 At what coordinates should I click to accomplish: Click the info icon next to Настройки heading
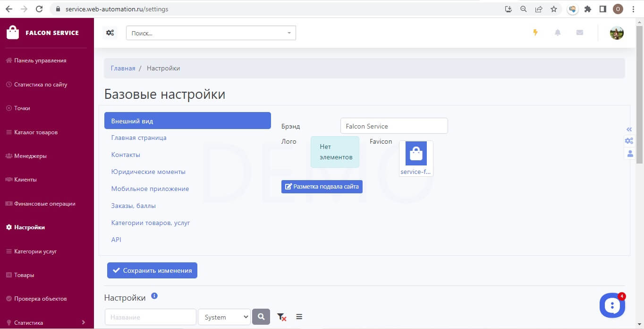[154, 296]
